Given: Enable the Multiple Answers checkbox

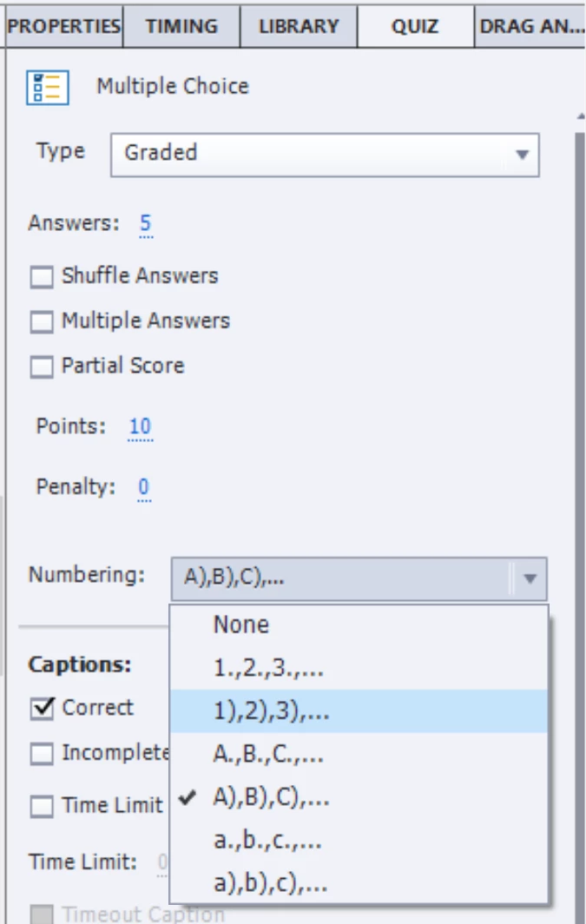Looking at the screenshot, I should [41, 321].
